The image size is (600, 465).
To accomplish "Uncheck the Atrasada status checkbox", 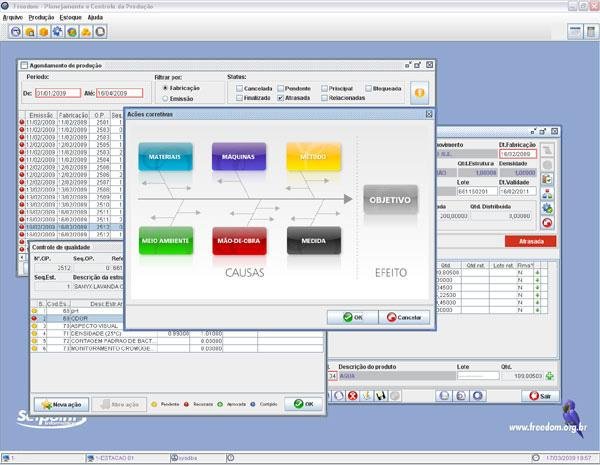I will pyautogui.click(x=280, y=98).
